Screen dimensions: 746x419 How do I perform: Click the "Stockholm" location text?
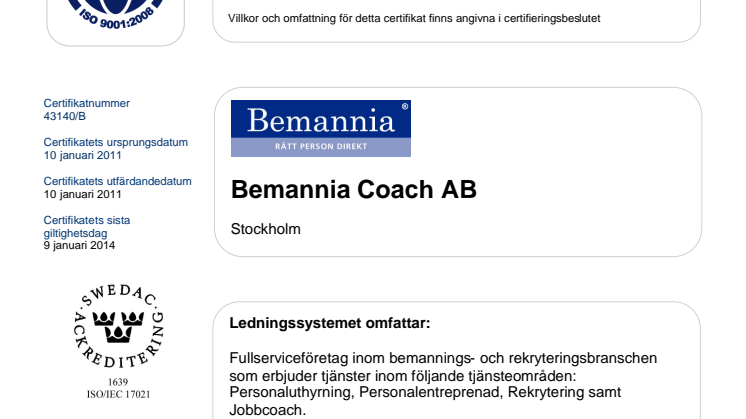265,229
